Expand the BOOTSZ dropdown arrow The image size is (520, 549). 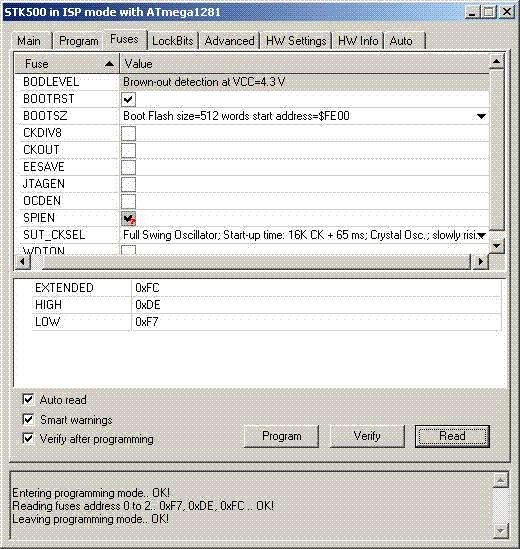point(481,116)
